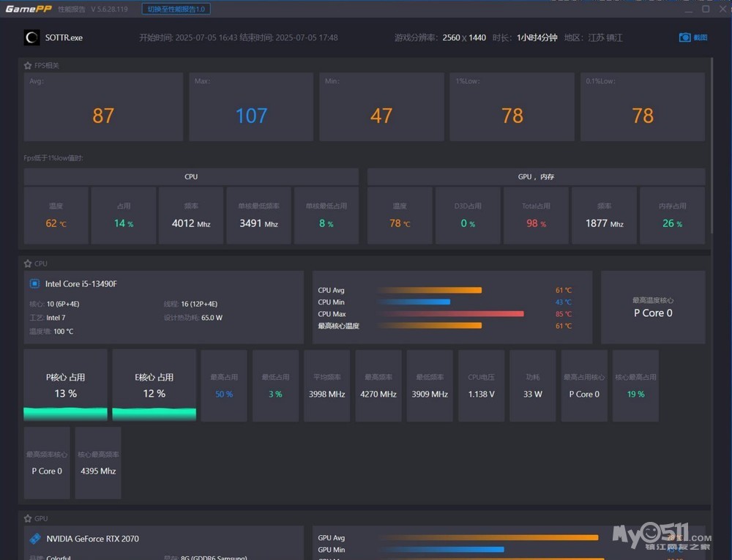Click the Avg FPS 87 card
Viewport: 732px width, 560px height.
[x=103, y=107]
